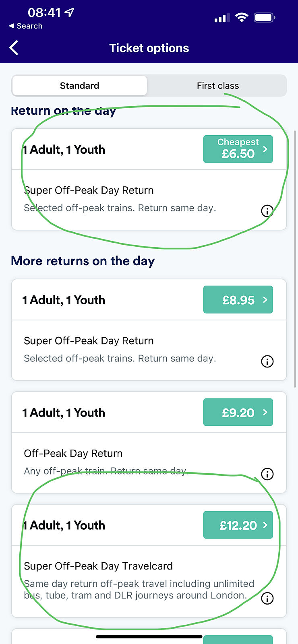
Task: Switch to Standard class tab
Action: coord(80,86)
